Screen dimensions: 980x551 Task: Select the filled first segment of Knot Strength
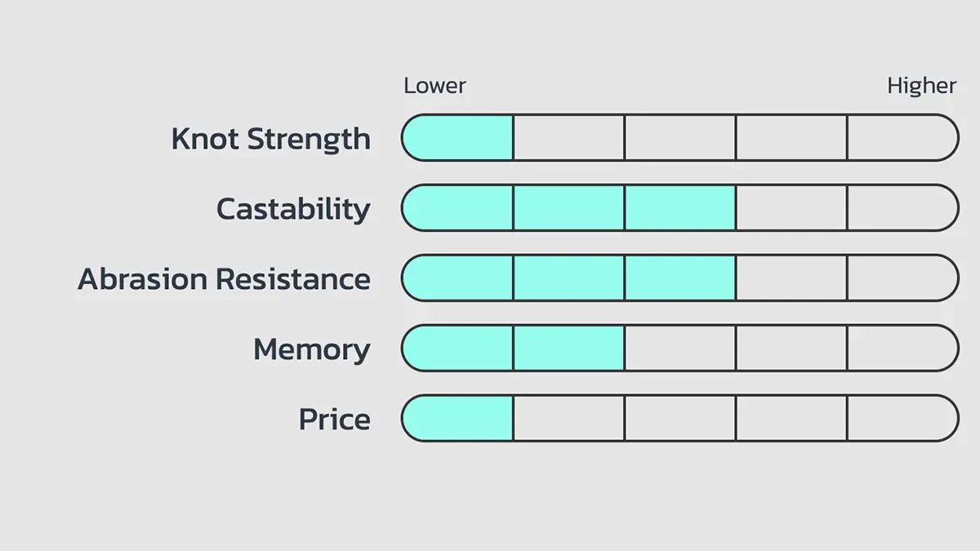[x=459, y=138]
